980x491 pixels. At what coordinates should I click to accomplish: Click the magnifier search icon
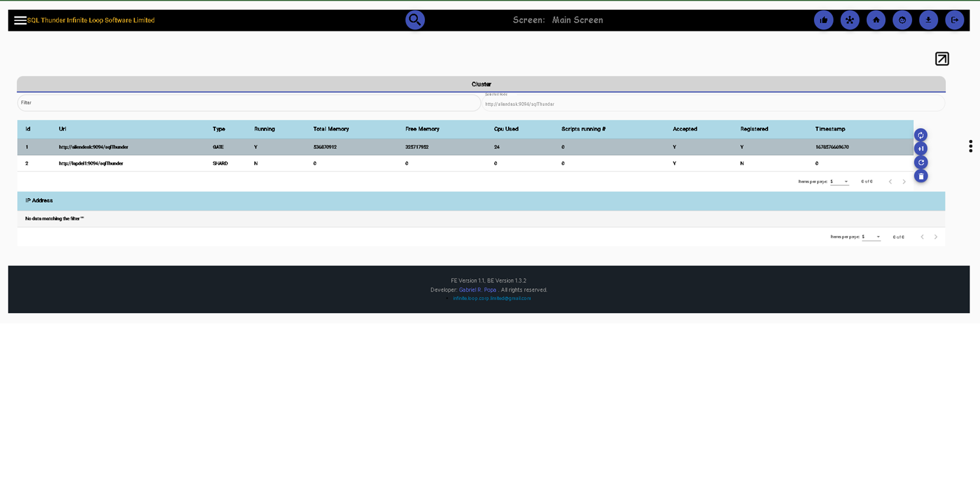click(x=415, y=20)
